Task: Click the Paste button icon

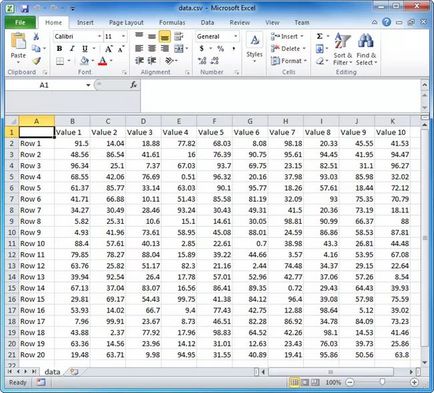Action: click(18, 41)
